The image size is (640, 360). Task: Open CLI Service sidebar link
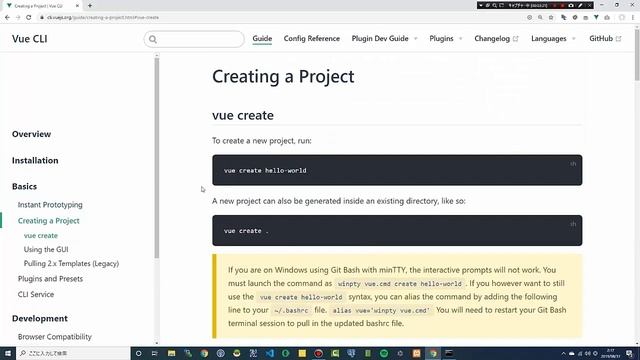coord(36,294)
